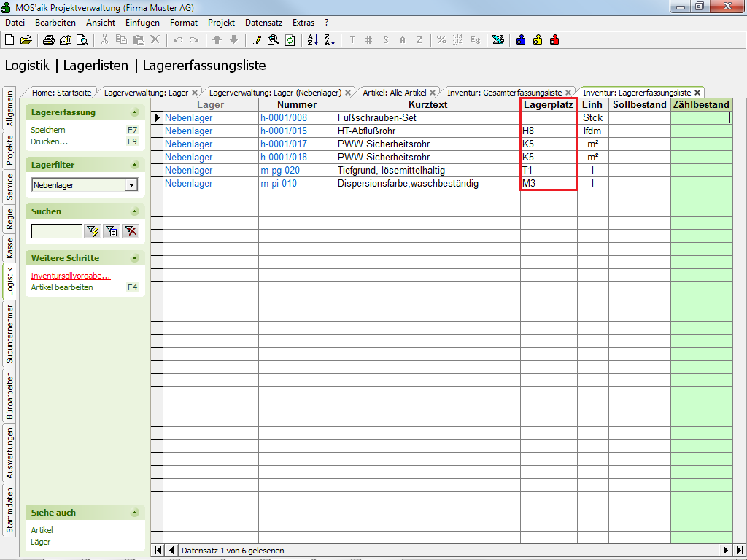Open the Inventursollvorgabe… link

pyautogui.click(x=71, y=276)
